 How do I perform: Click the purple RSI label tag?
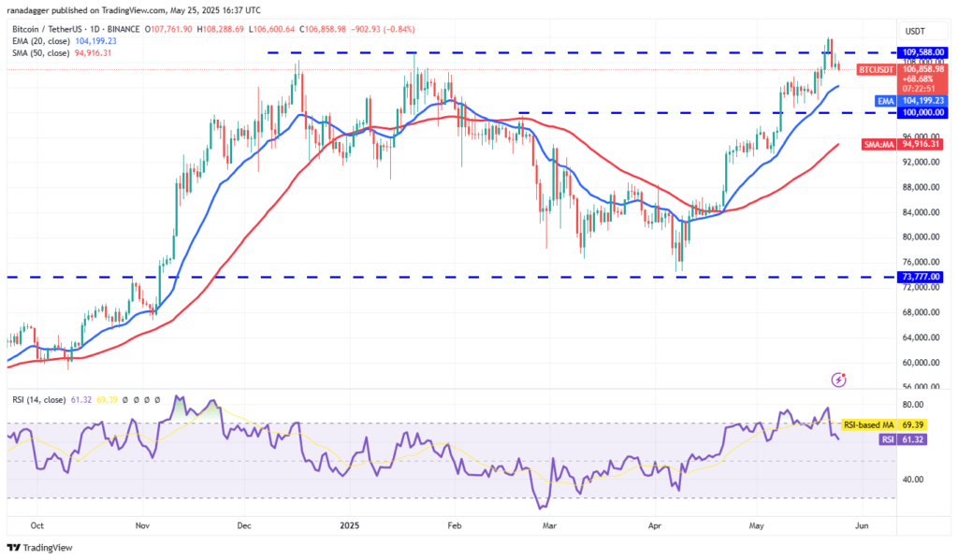coord(885,438)
